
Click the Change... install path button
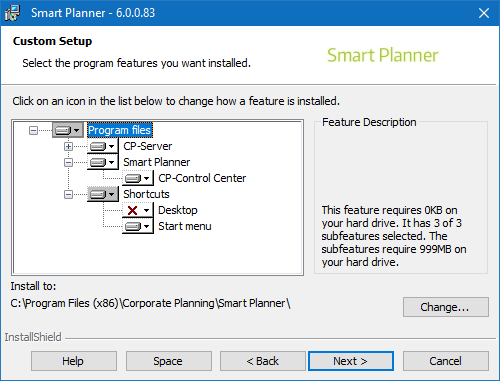[x=446, y=307]
